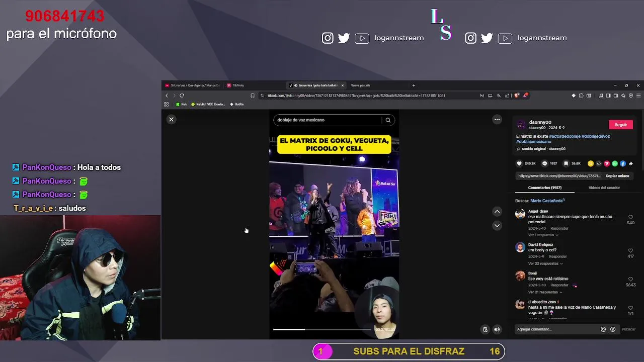Click the TikTok search text field

[x=327, y=120]
